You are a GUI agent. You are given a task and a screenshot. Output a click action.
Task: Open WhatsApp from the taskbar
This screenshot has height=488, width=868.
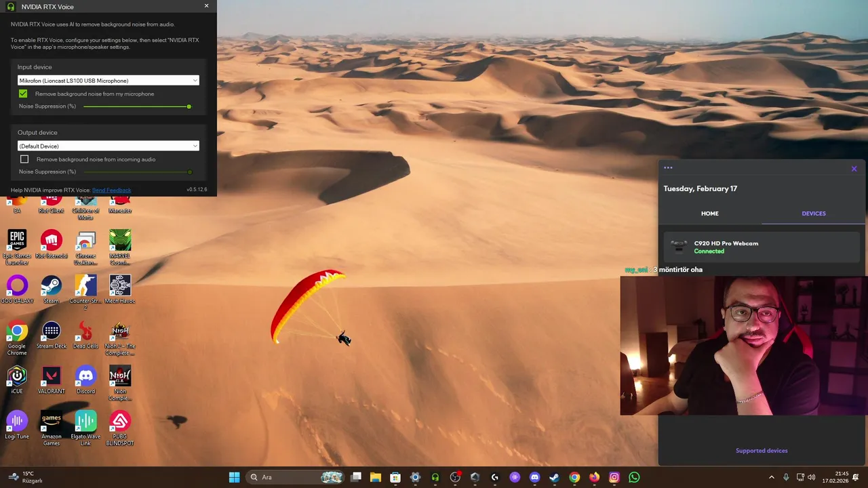[634, 477]
